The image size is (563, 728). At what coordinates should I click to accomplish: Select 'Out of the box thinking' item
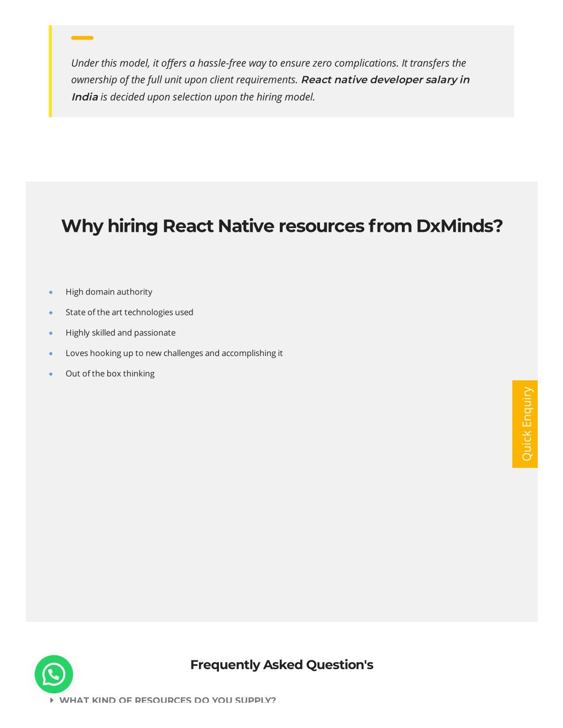point(110,374)
